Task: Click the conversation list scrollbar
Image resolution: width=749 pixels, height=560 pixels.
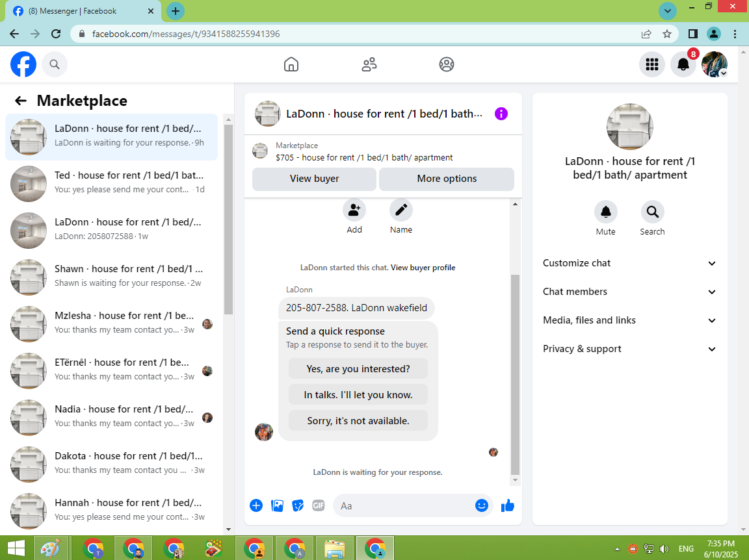Action: pos(228,220)
